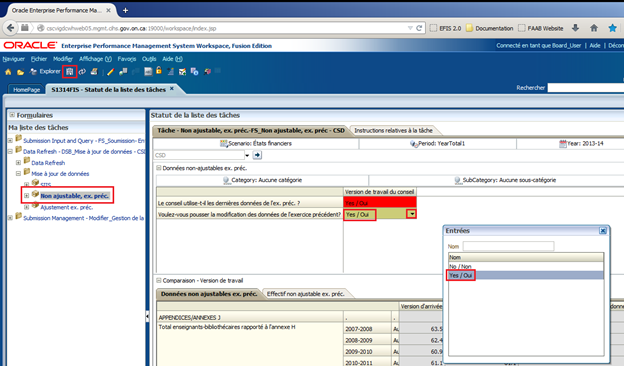
Task: Reload the page using the browser refresh icon
Action: pyautogui.click(x=419, y=28)
